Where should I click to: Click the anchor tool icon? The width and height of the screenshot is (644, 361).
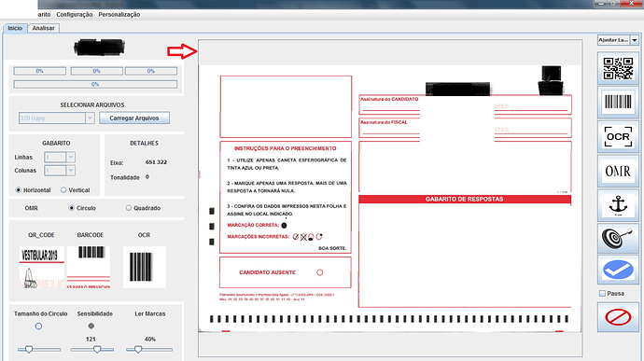tap(618, 204)
